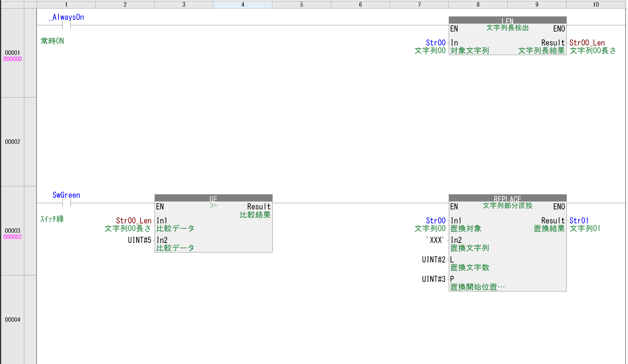
Task: Select the Str00 input variable of LEN block
Action: click(x=435, y=43)
